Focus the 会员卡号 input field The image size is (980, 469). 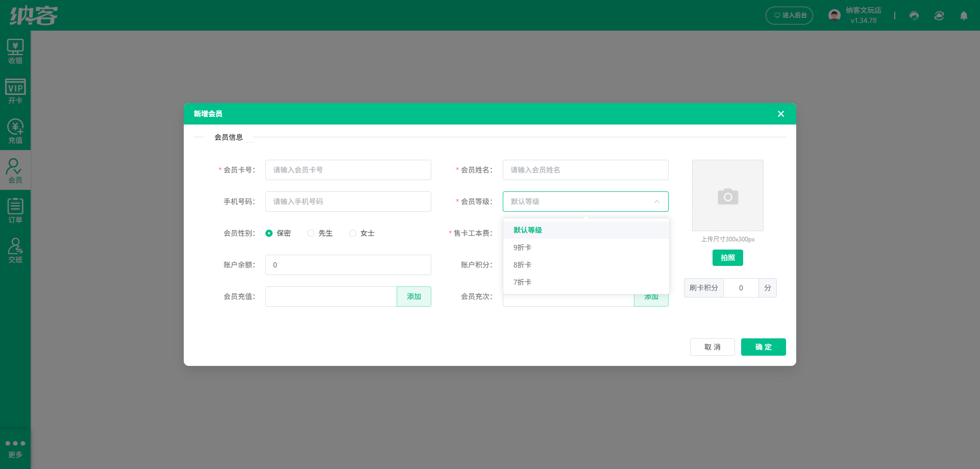(x=348, y=170)
